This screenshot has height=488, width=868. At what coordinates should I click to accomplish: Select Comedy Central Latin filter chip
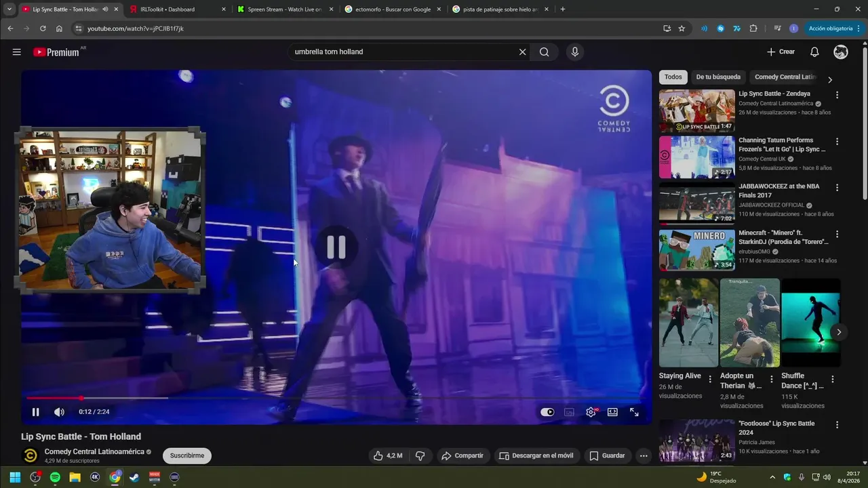click(785, 77)
